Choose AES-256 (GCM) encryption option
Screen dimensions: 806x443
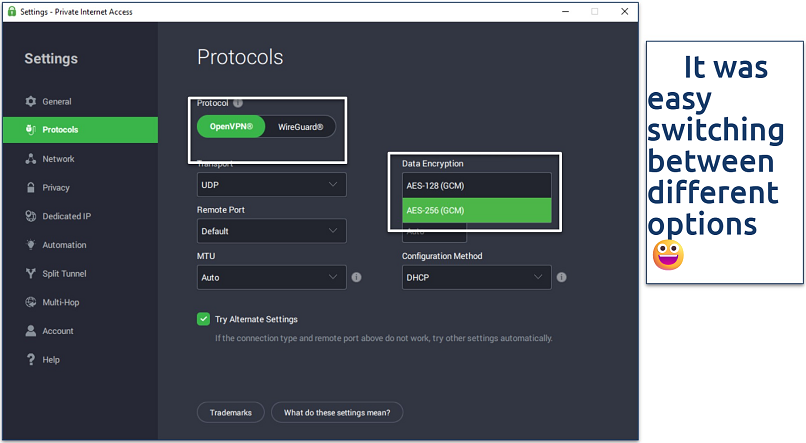pos(477,210)
